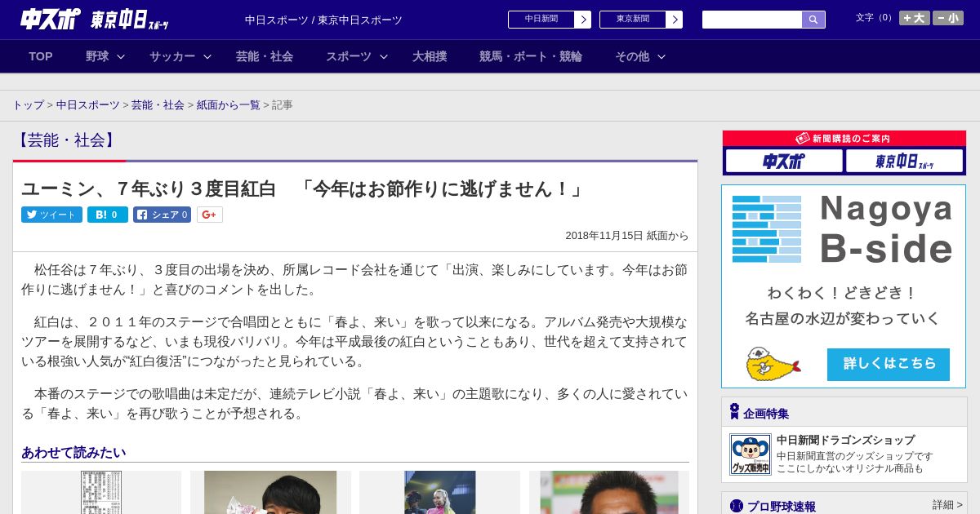Open the 中日新聞 link button
This screenshot has height=514, width=980.
point(550,20)
